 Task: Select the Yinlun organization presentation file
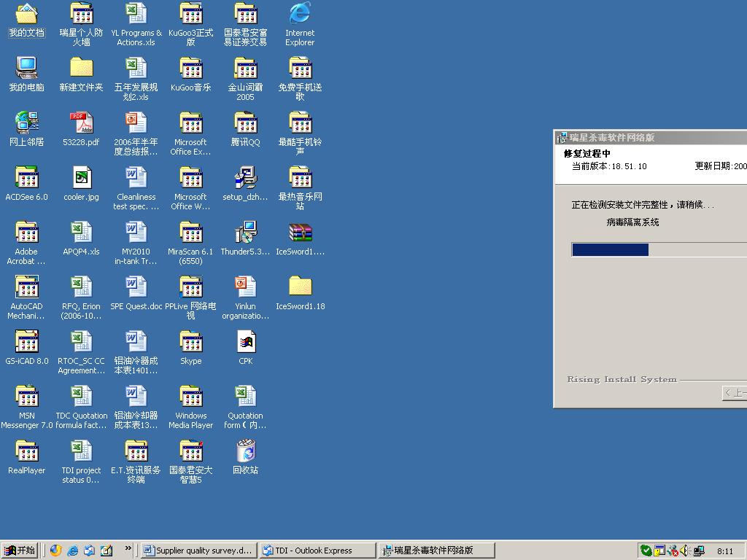(245, 297)
